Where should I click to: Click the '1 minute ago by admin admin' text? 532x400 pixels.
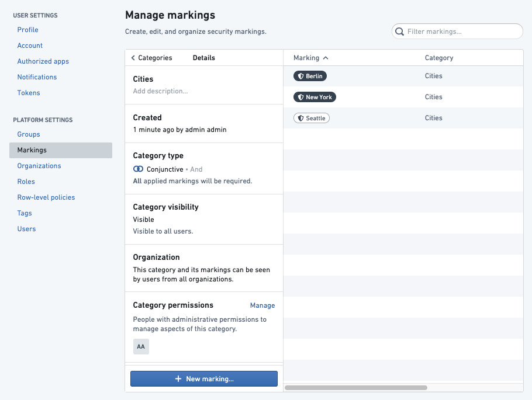(x=180, y=130)
